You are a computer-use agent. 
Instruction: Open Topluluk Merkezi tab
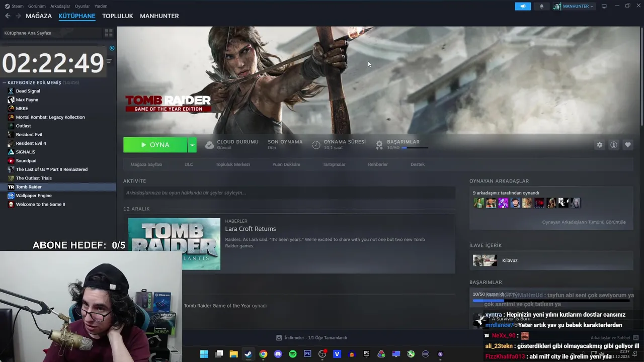pyautogui.click(x=232, y=164)
